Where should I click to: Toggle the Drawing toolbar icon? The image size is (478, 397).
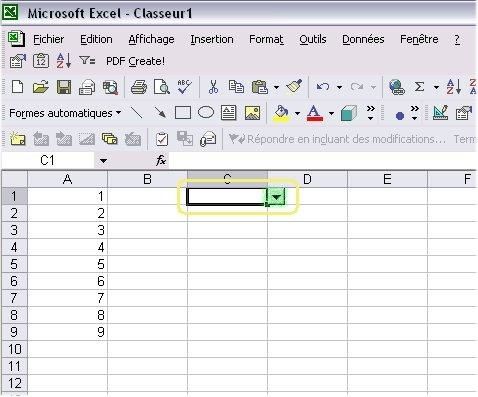440,113
